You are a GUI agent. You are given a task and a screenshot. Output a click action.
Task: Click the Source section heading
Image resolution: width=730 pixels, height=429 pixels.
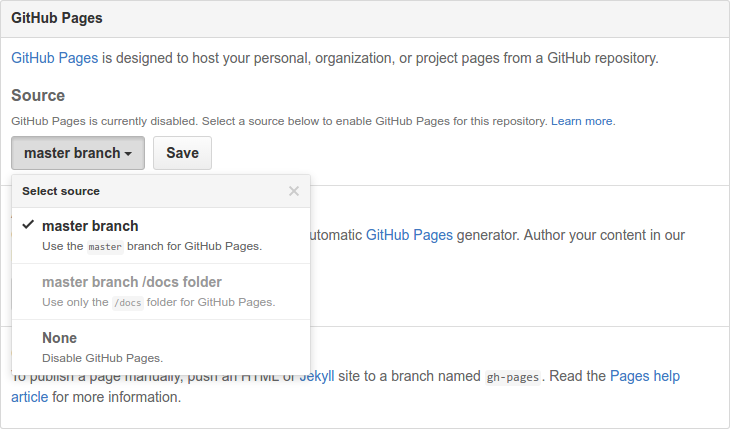pyautogui.click(x=38, y=95)
